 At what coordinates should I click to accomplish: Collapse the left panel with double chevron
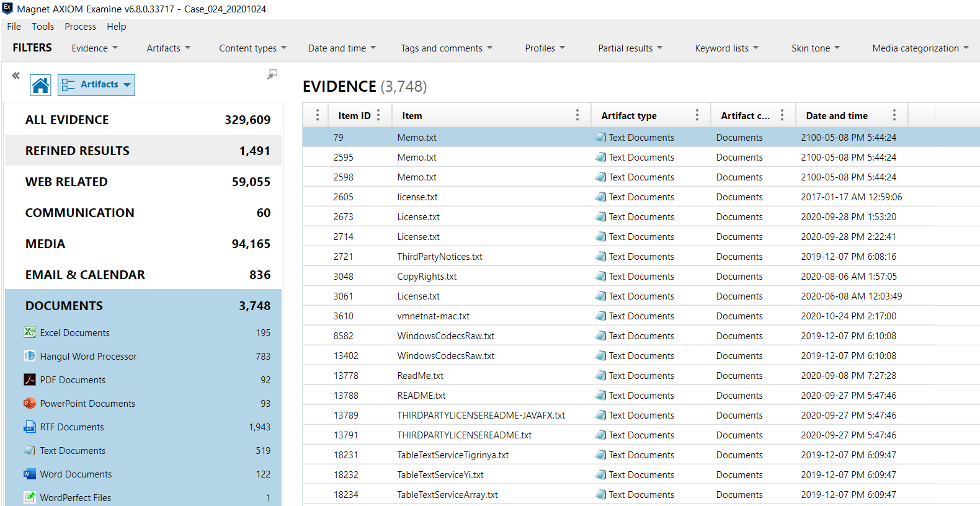click(16, 76)
